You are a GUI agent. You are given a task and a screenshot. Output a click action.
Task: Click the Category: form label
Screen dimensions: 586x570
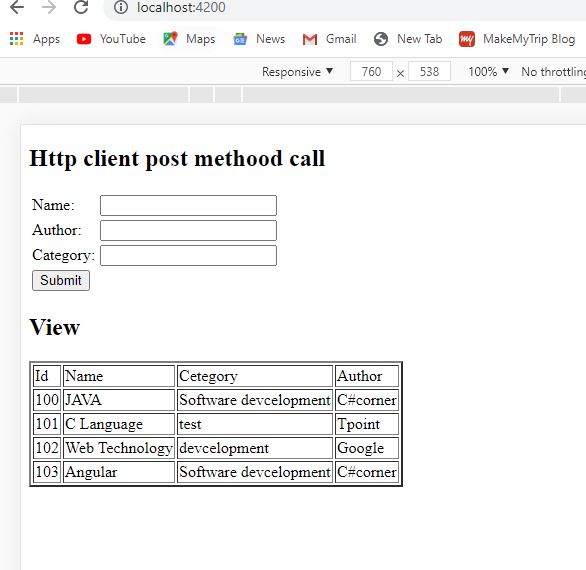point(64,255)
